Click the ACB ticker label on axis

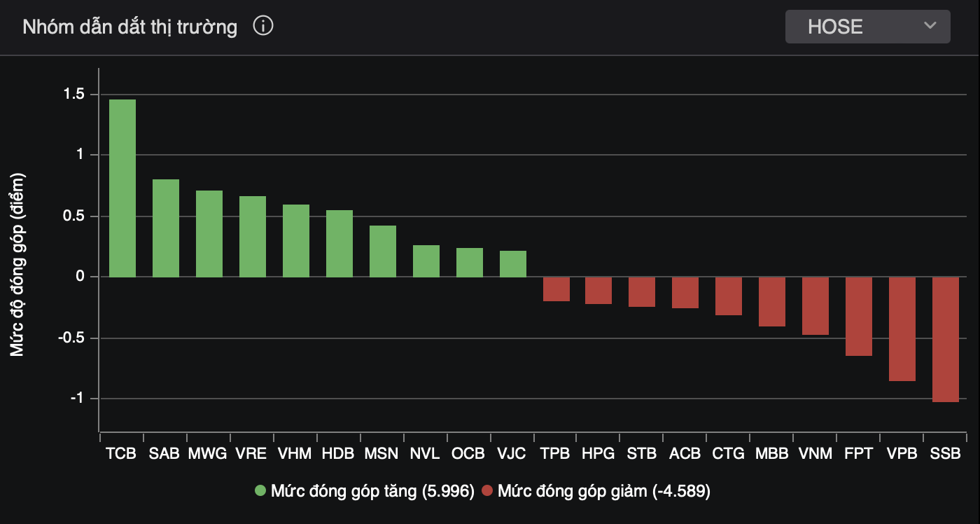tap(685, 453)
